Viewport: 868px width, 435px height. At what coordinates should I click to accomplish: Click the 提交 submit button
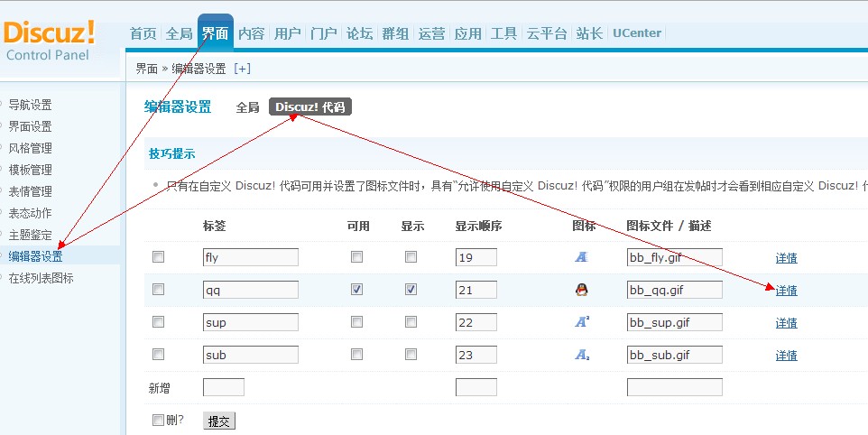[218, 421]
